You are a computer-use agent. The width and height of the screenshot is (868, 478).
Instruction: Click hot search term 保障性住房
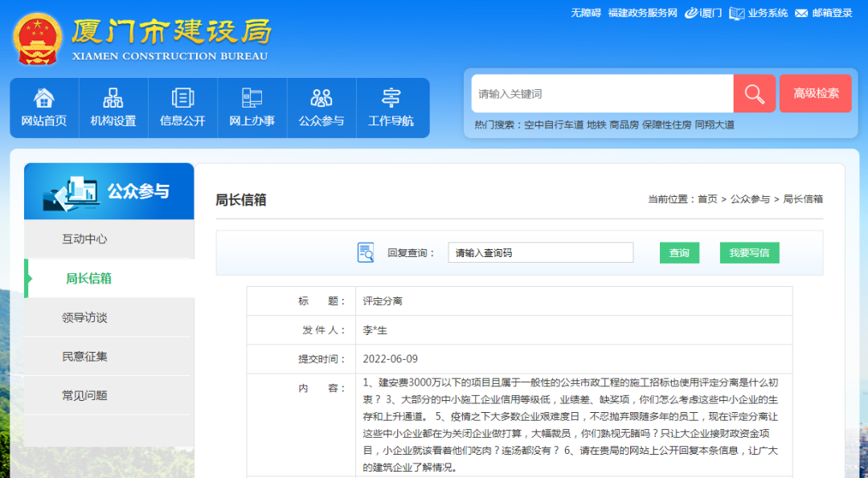pos(666,125)
